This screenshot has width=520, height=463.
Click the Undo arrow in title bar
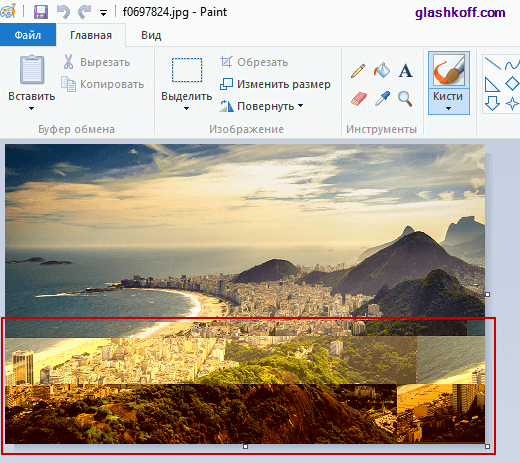(x=63, y=12)
